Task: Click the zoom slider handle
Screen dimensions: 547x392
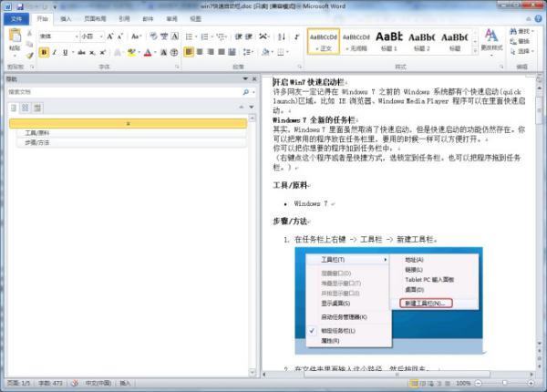Action: (504, 383)
